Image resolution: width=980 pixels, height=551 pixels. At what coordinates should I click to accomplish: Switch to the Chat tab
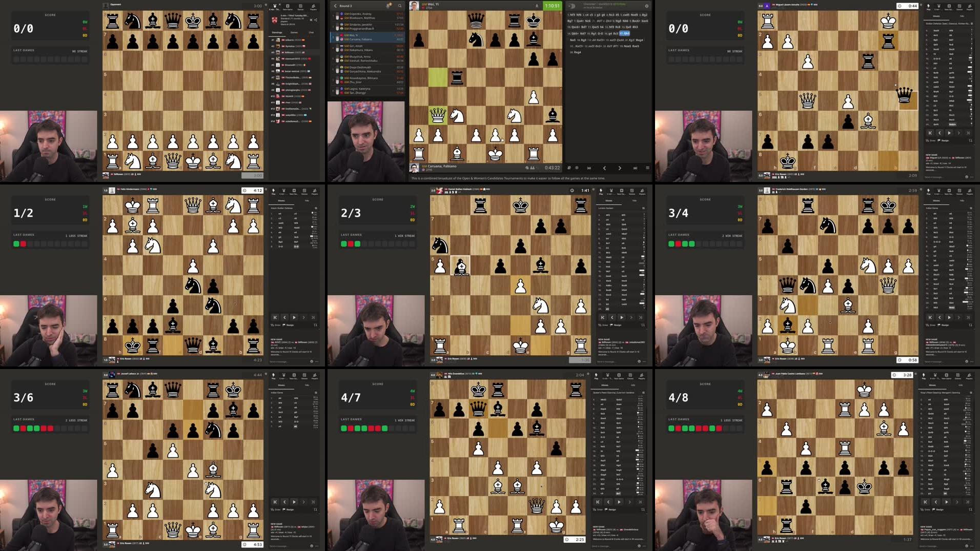coord(312,32)
